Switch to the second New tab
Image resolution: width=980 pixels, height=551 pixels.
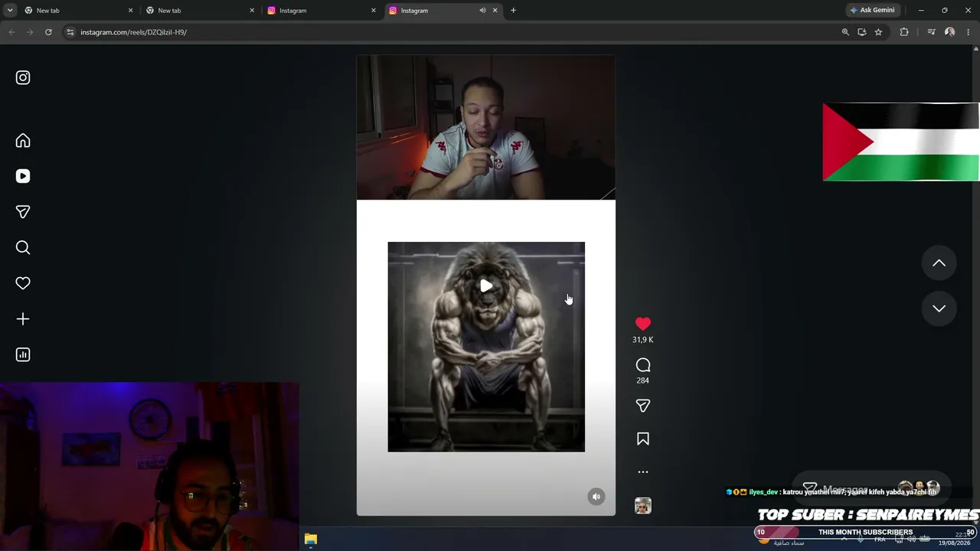pos(197,10)
